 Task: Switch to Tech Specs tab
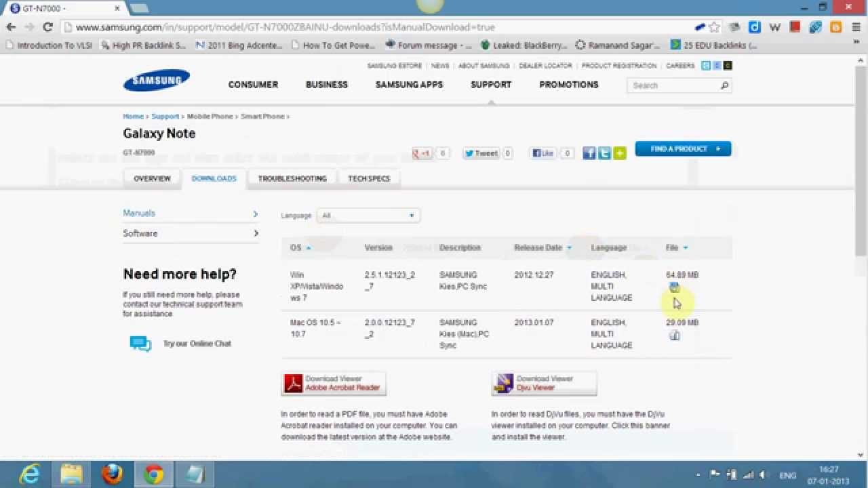(x=369, y=178)
